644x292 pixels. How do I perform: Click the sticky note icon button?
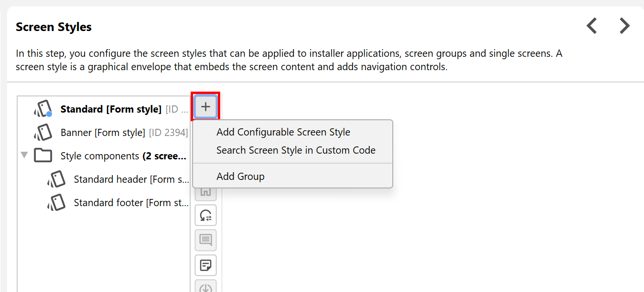point(205,265)
